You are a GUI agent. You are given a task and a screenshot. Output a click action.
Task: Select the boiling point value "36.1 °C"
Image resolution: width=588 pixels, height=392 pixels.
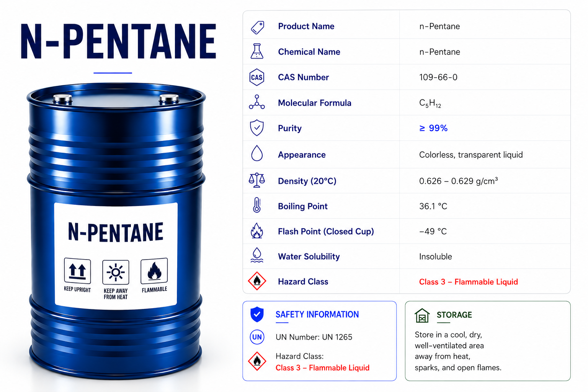click(x=433, y=206)
